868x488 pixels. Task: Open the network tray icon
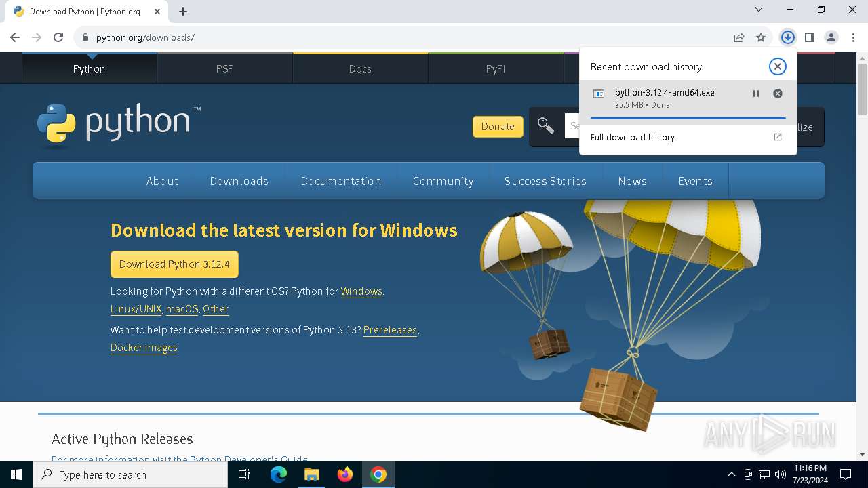pyautogui.click(x=764, y=474)
